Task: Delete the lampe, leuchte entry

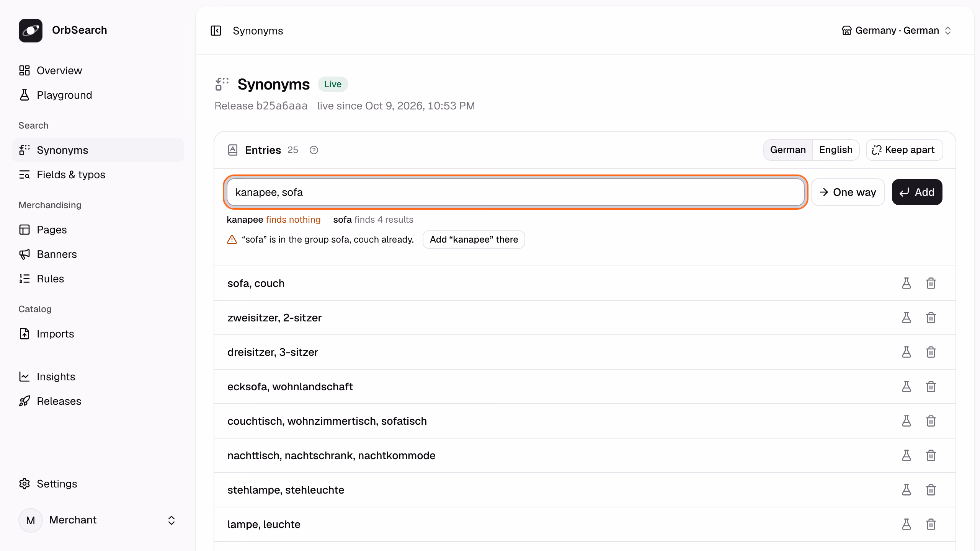Action: [x=931, y=524]
